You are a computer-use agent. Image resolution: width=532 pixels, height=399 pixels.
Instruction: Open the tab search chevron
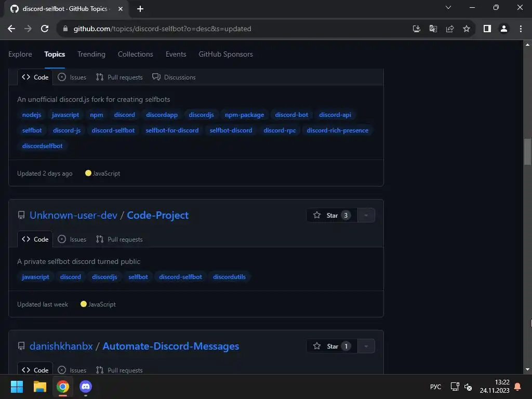pyautogui.click(x=448, y=7)
